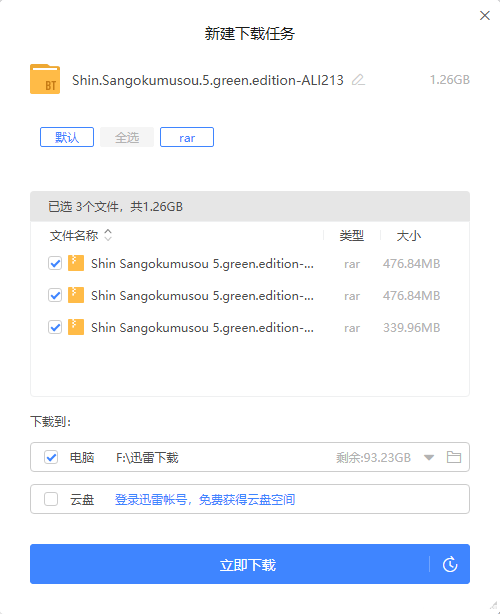Image resolution: width=500 pixels, height=614 pixels.
Task: Close the new download task dialog
Action: pos(485,16)
